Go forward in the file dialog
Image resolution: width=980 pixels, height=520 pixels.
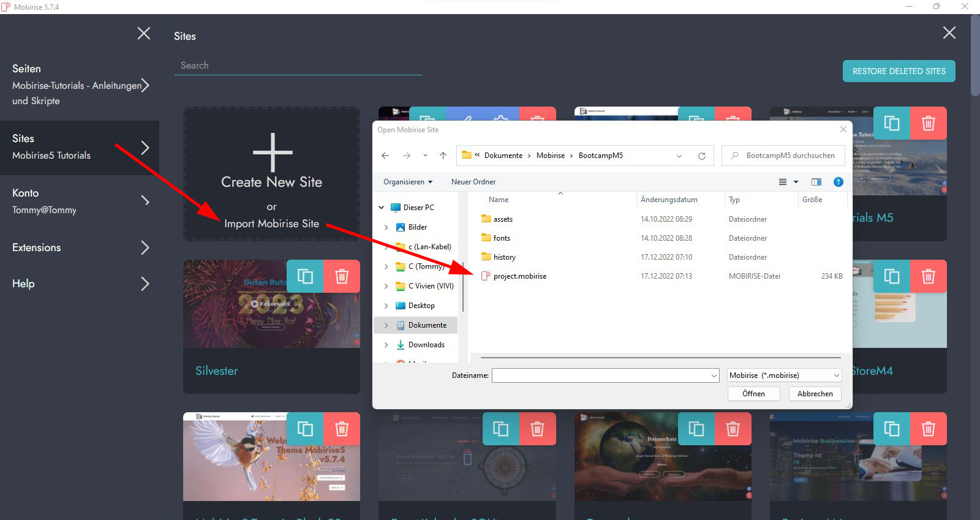407,156
